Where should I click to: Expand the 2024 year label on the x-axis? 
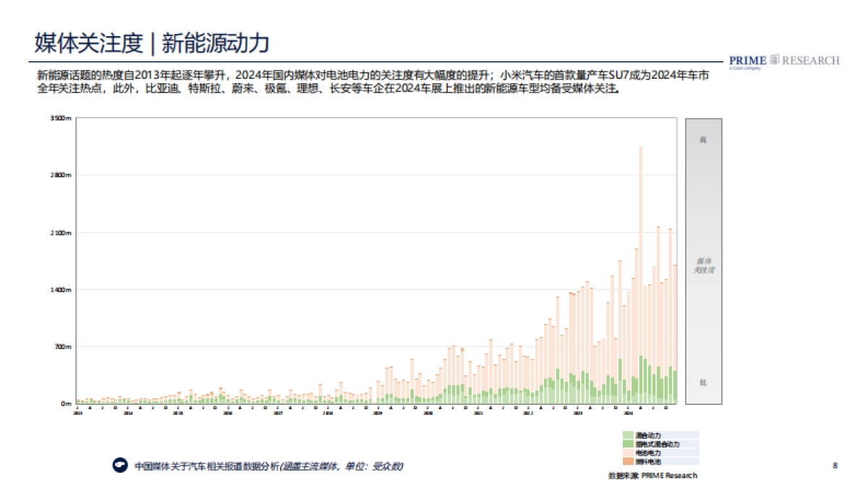tap(626, 412)
